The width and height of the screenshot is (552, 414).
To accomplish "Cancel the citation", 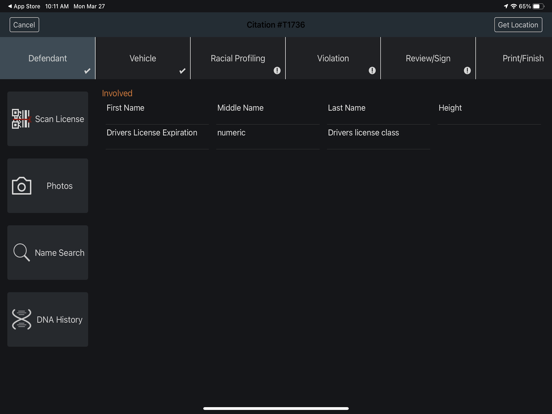I will tap(24, 25).
